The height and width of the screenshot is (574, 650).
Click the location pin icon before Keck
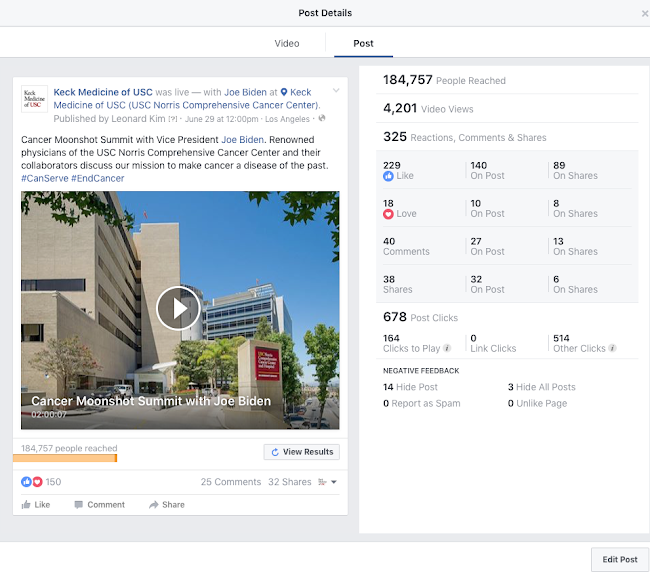tap(284, 92)
